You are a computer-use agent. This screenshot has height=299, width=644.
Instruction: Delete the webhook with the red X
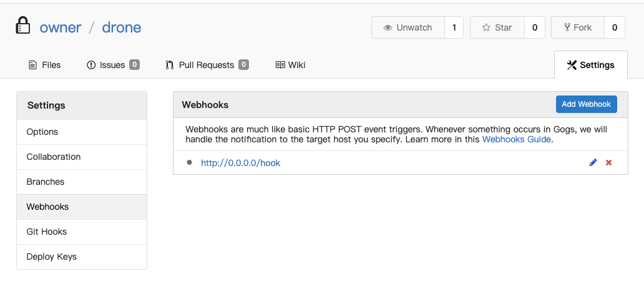click(608, 163)
